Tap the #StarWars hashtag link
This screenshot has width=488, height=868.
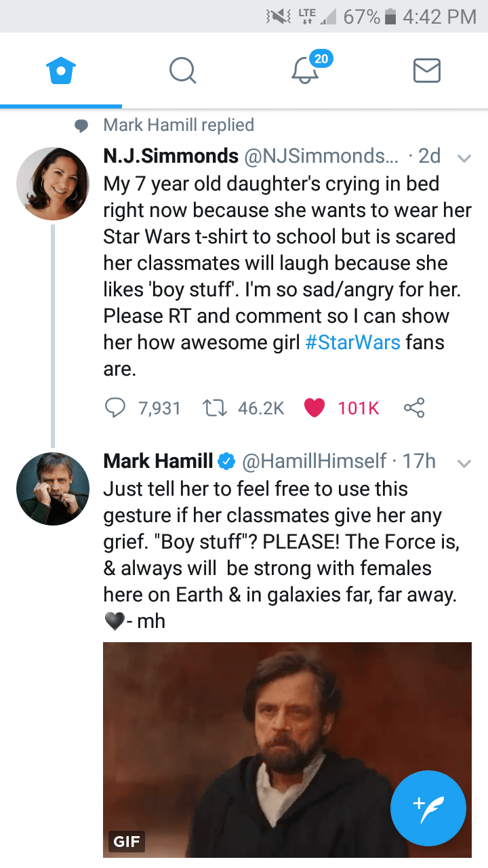(x=353, y=342)
